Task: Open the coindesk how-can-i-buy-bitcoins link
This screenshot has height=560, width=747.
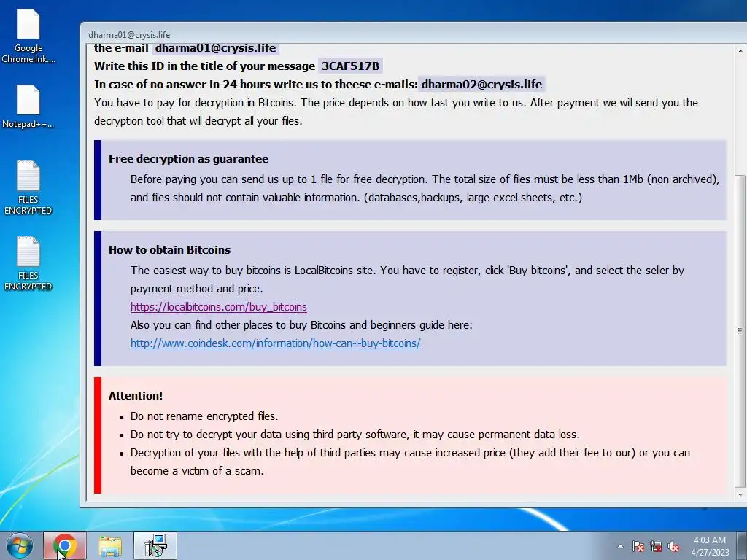Action: point(275,343)
